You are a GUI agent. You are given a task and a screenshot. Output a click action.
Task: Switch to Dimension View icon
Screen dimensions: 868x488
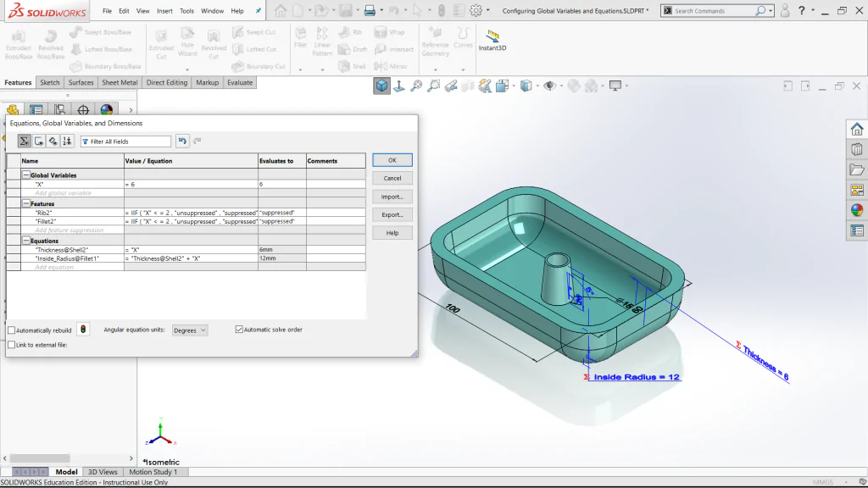[x=53, y=141]
